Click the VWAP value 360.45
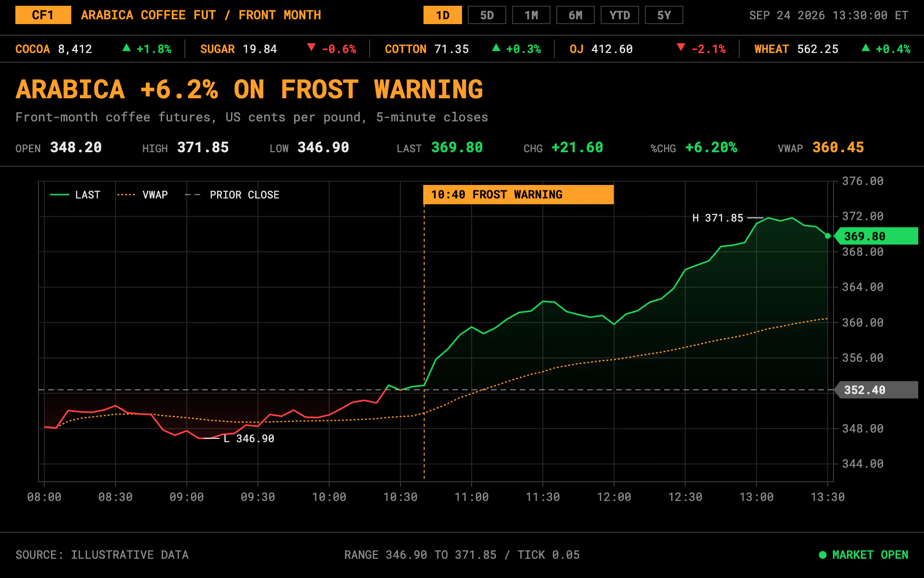Viewport: 924px width, 578px height. [x=838, y=147]
